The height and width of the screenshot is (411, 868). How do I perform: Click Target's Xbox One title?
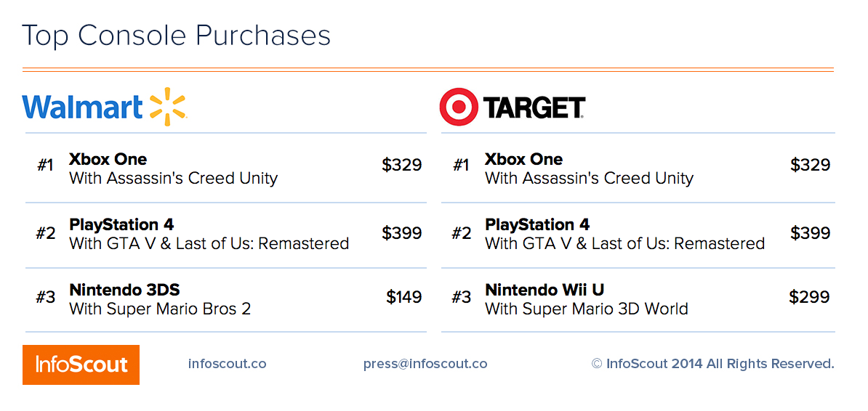(523, 159)
